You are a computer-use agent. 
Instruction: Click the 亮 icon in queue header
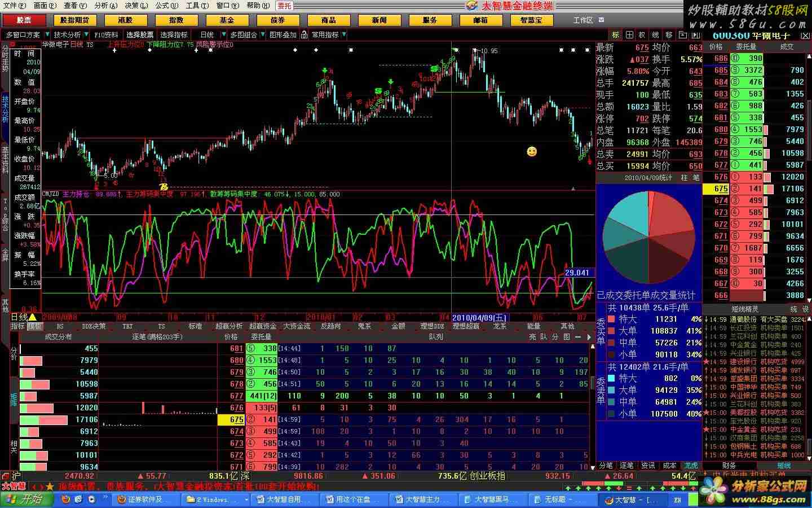532,337
